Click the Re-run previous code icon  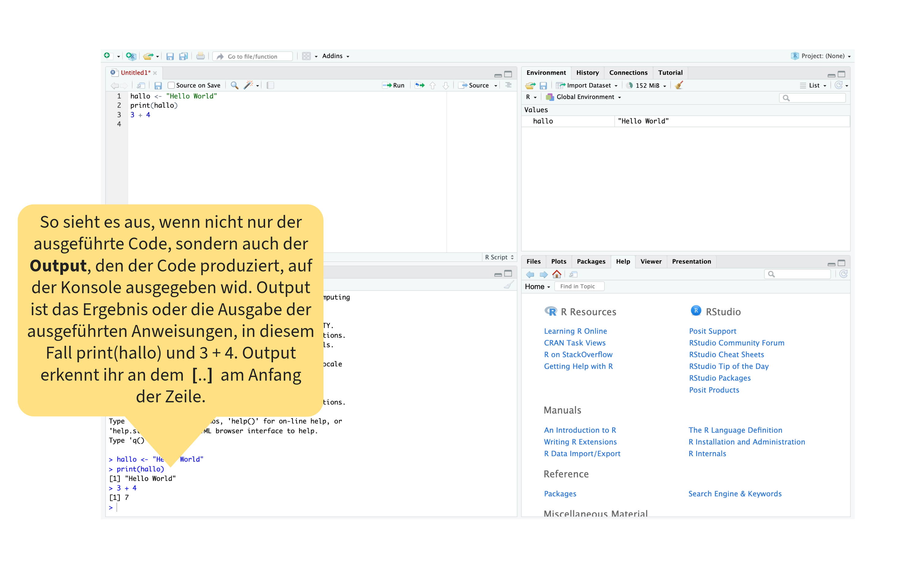420,85
